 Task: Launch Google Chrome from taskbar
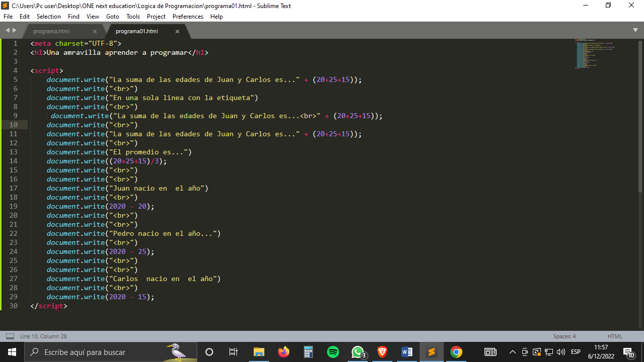tap(456, 352)
